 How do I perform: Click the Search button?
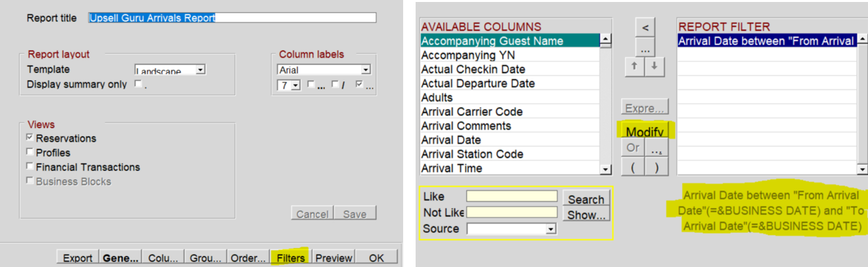(x=586, y=199)
